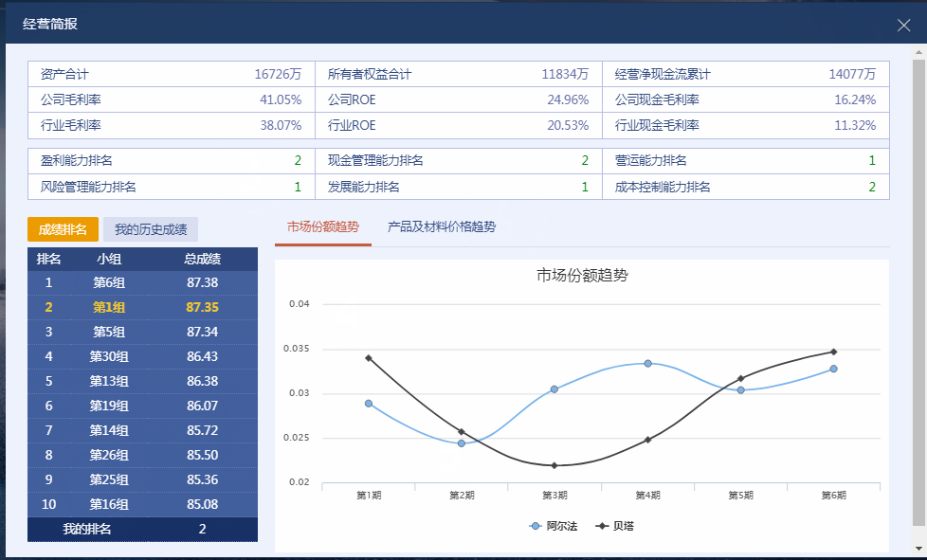Select ranking row 第16组
The image size is (927, 560).
142,504
